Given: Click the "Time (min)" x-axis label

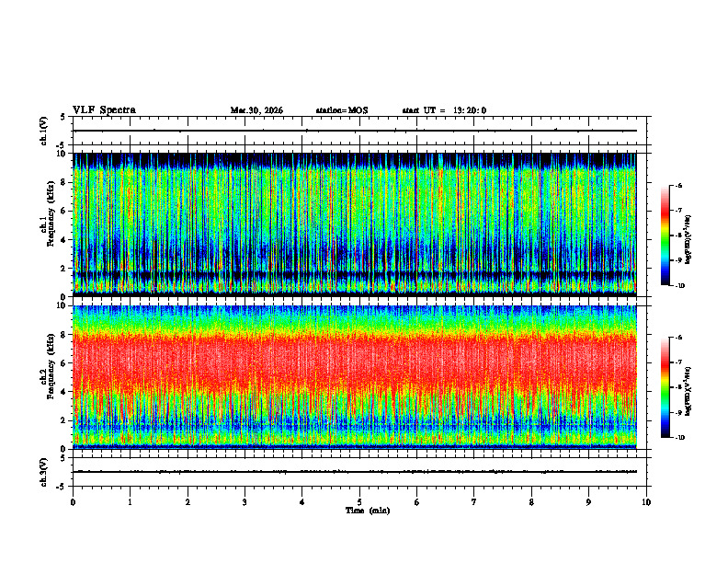Looking at the screenshot, I should (368, 511).
